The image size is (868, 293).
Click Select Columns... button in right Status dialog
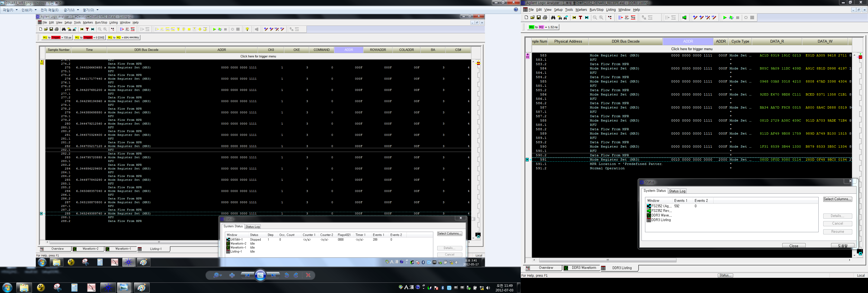(x=837, y=199)
